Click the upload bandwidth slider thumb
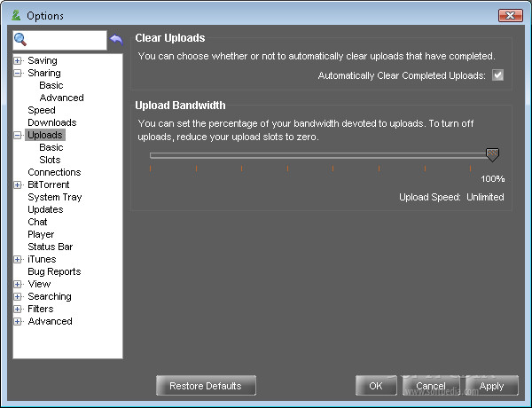The image size is (532, 408). (492, 155)
